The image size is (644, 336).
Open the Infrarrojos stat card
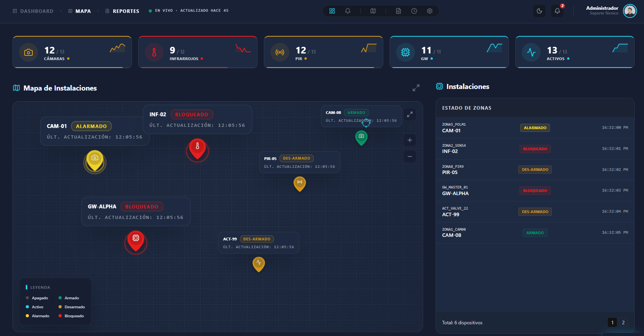pyautogui.click(x=198, y=52)
